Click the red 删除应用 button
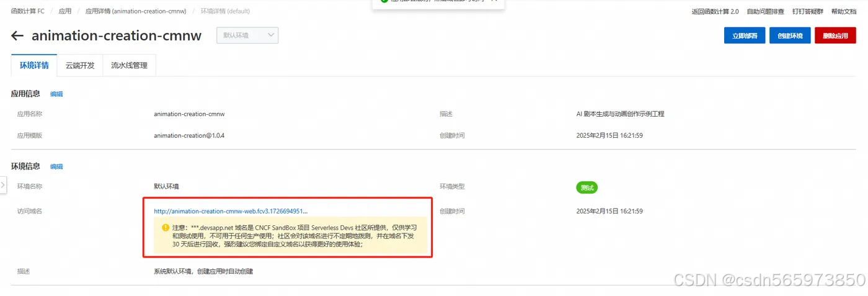868x296 pixels. (835, 35)
